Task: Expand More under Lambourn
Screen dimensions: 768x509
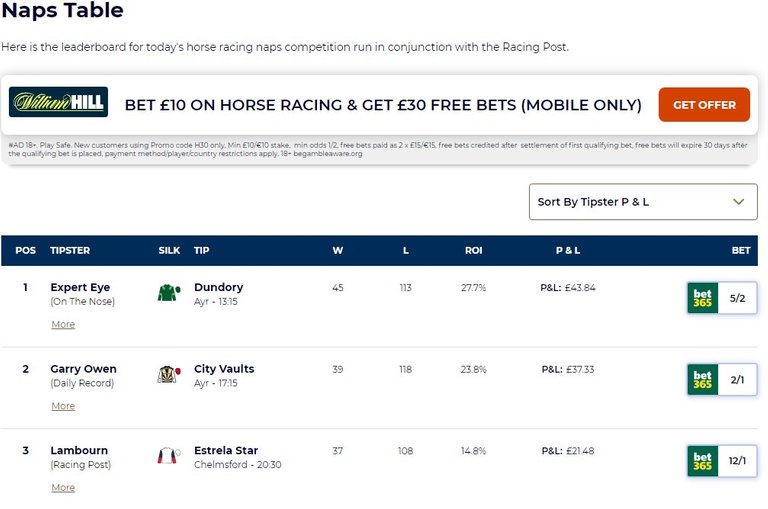Action: (x=63, y=487)
